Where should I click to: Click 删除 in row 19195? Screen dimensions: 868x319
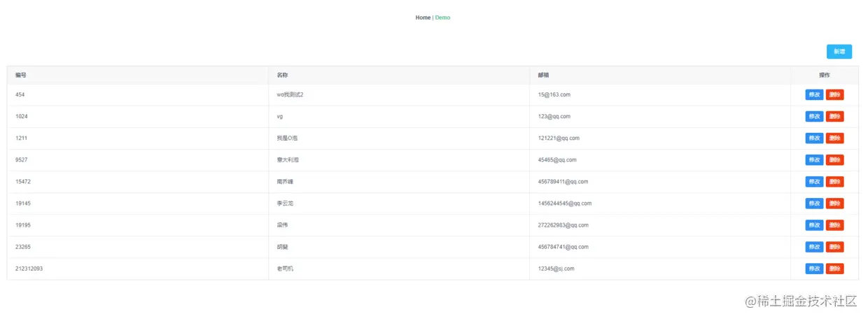coord(834,225)
